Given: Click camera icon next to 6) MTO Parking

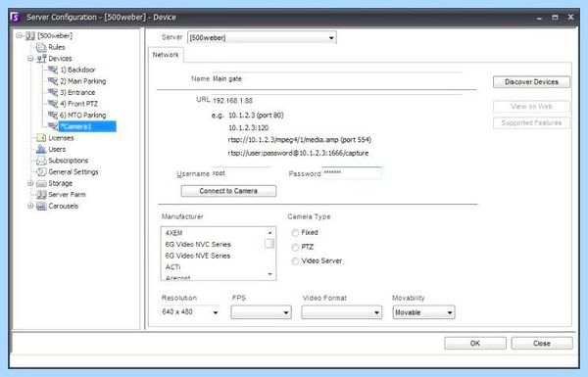Looking at the screenshot, I should [x=53, y=115].
